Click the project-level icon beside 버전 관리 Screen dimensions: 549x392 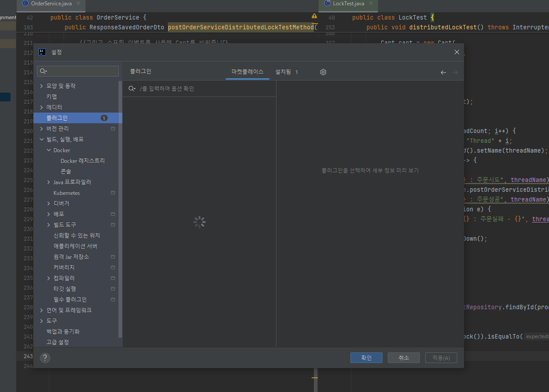click(x=113, y=129)
